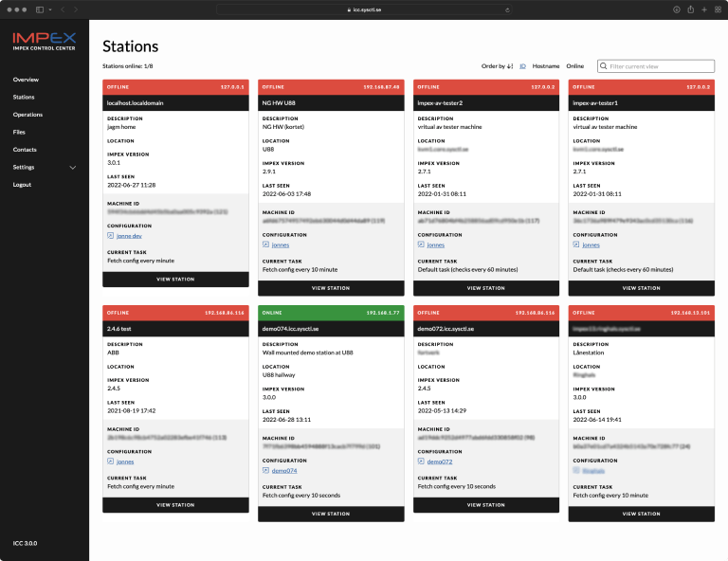The width and height of the screenshot is (728, 561).
Task: Open the Contacts sidebar item
Action: coord(25,150)
